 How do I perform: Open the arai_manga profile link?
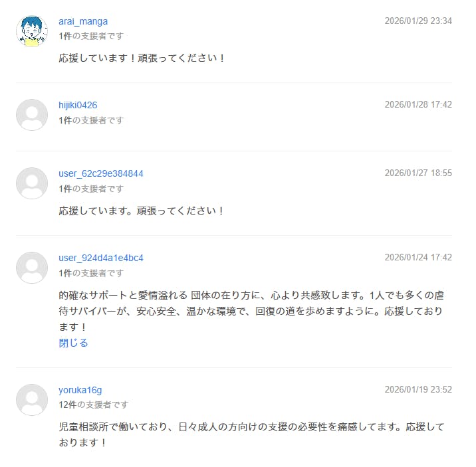click(83, 21)
